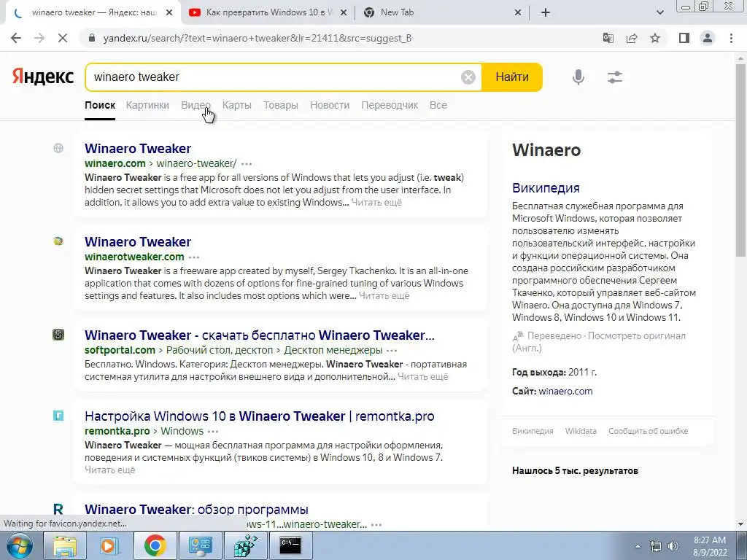Open the remontka.pro Windows 10 result
The image size is (747, 560).
tap(260, 416)
